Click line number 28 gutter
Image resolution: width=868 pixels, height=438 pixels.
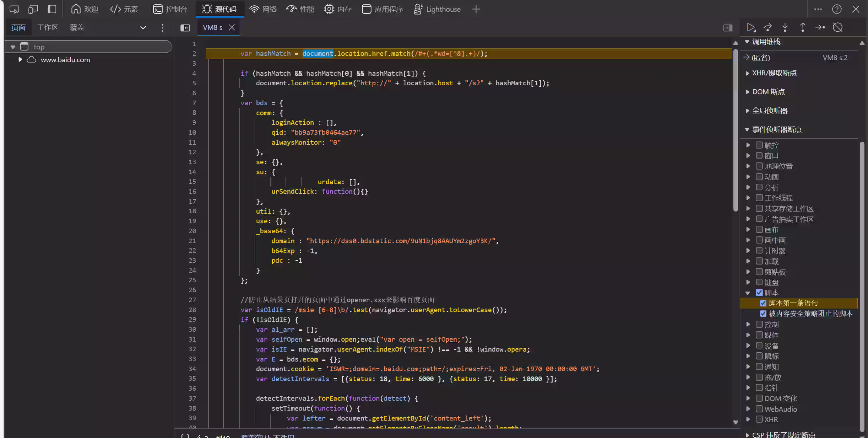point(192,310)
